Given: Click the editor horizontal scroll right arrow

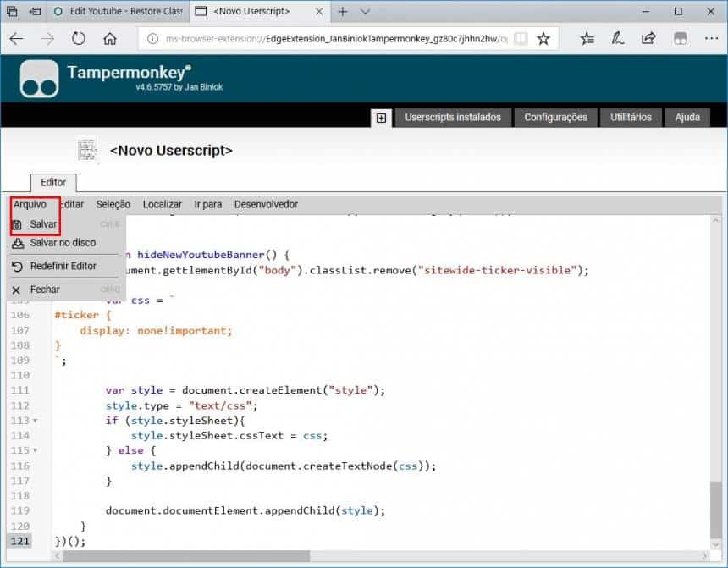Looking at the screenshot, I should [705, 555].
